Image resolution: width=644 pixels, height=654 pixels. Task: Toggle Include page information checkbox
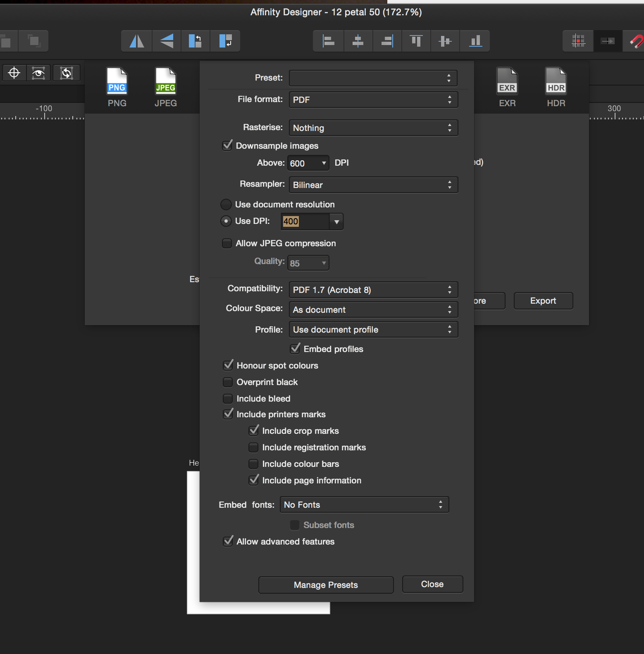254,480
